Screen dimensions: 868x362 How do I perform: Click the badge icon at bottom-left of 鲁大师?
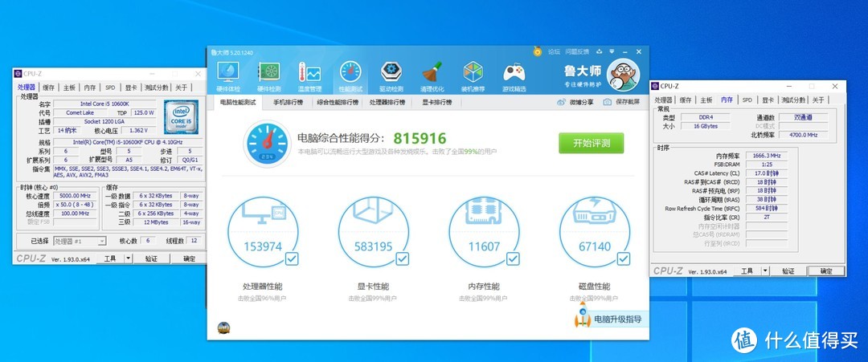click(223, 327)
